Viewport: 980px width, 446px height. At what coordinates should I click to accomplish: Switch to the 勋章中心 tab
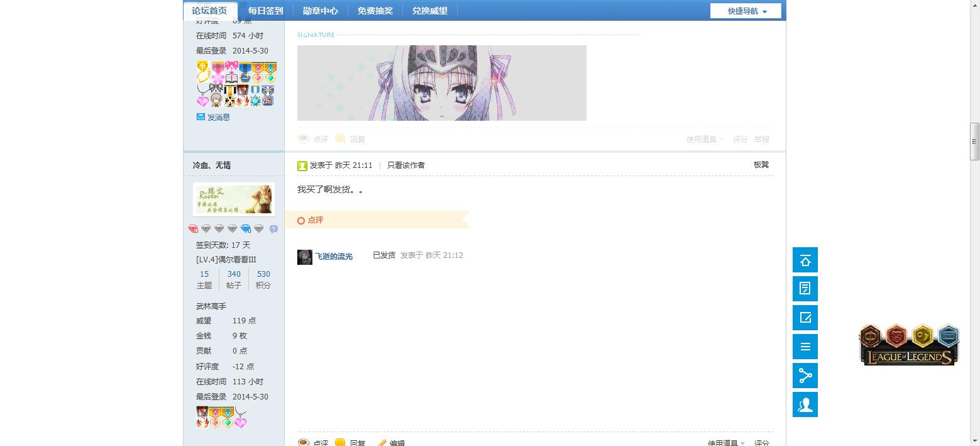pyautogui.click(x=320, y=11)
